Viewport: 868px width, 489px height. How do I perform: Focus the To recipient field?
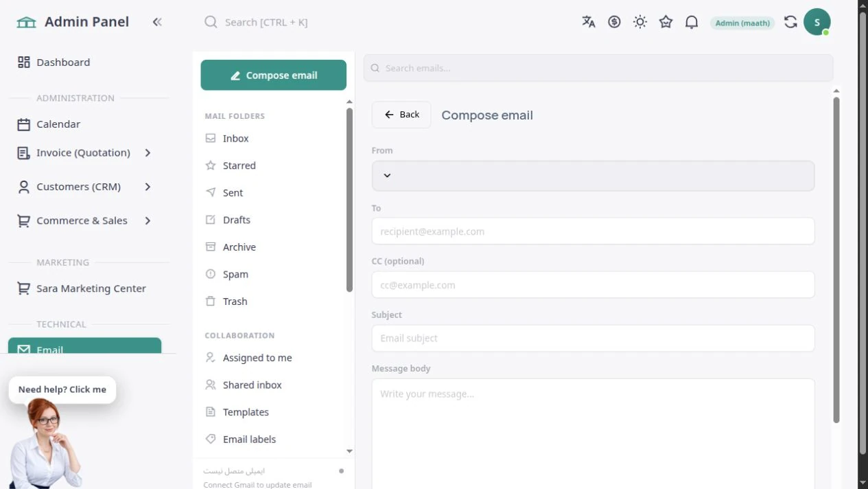(x=593, y=231)
